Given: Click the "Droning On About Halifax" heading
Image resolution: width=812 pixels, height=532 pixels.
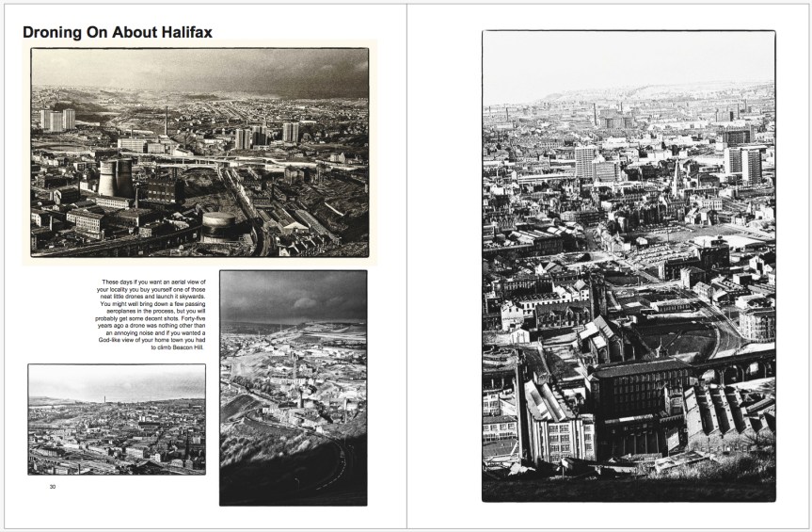Looking at the screenshot, I should tap(118, 32).
